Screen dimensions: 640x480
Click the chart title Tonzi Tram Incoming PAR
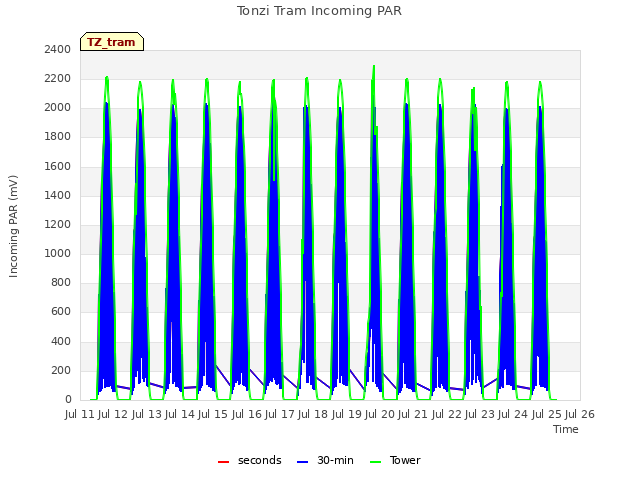[319, 11]
